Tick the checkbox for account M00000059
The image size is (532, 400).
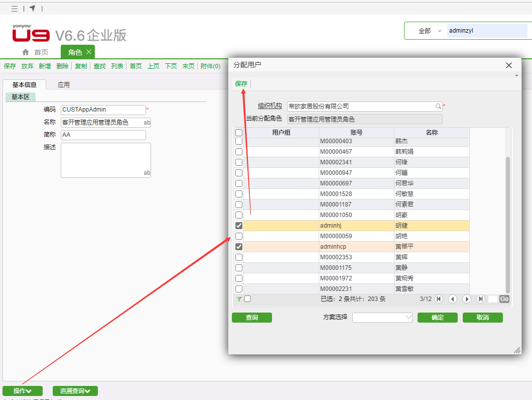tap(239, 236)
